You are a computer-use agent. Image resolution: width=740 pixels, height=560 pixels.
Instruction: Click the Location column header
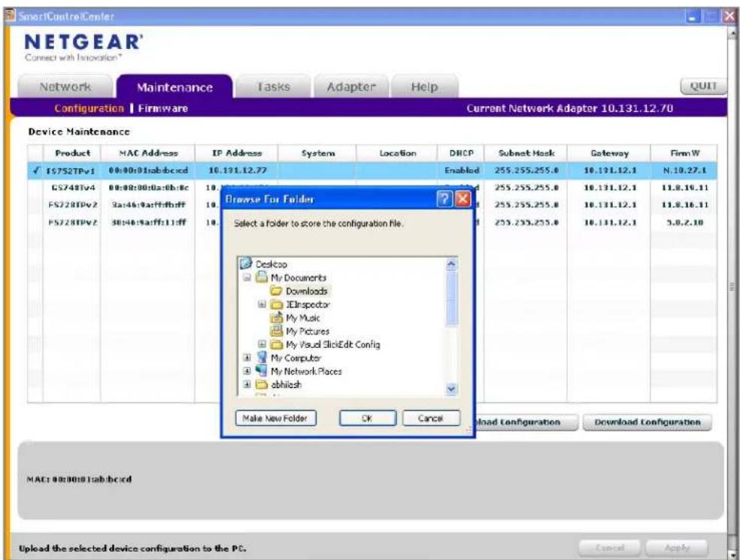(x=397, y=153)
